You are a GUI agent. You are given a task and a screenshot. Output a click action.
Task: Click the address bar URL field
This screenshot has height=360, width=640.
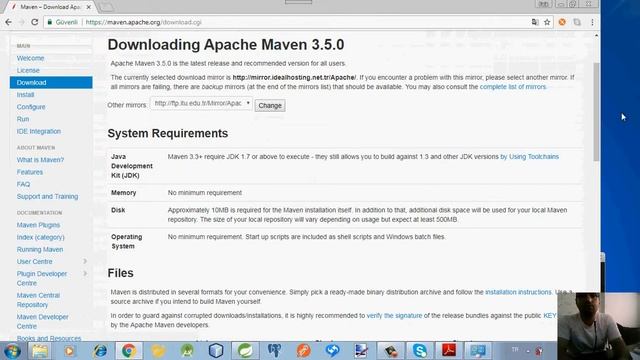point(286,22)
